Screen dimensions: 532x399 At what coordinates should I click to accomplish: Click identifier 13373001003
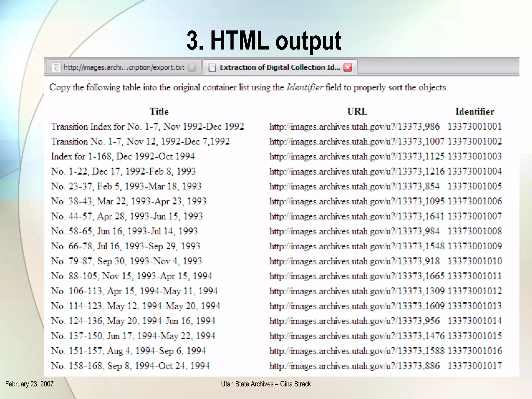475,156
